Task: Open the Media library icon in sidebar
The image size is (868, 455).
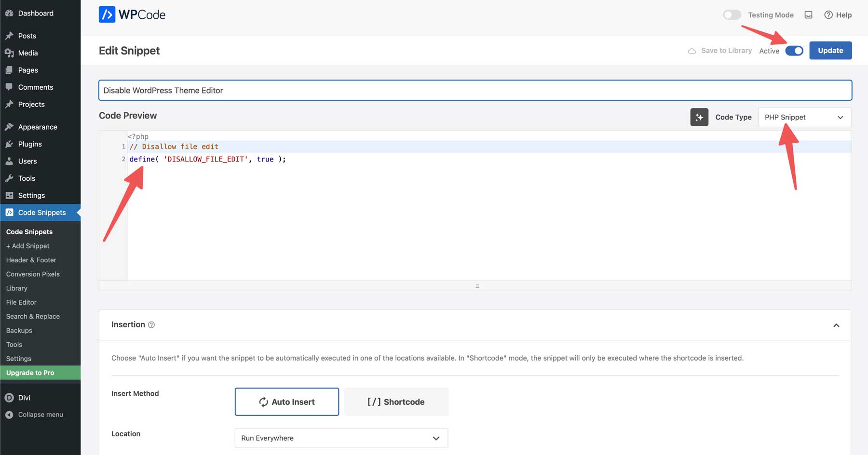Action: pyautogui.click(x=9, y=53)
